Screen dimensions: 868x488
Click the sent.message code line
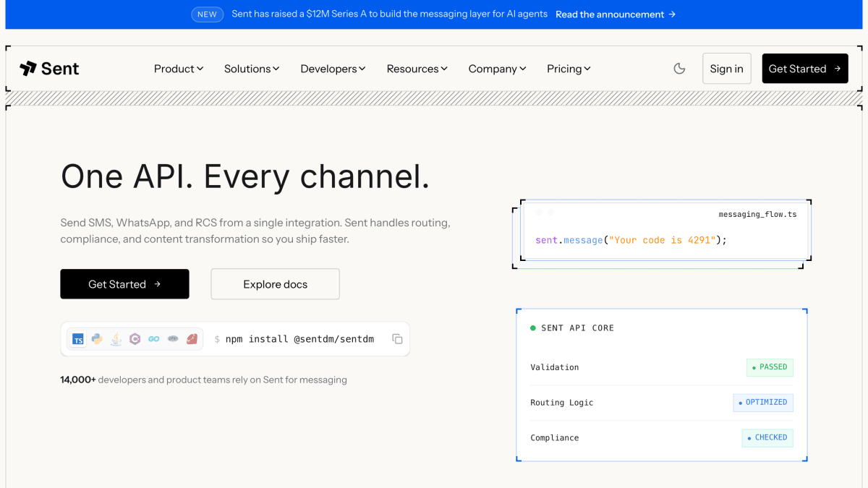point(631,240)
